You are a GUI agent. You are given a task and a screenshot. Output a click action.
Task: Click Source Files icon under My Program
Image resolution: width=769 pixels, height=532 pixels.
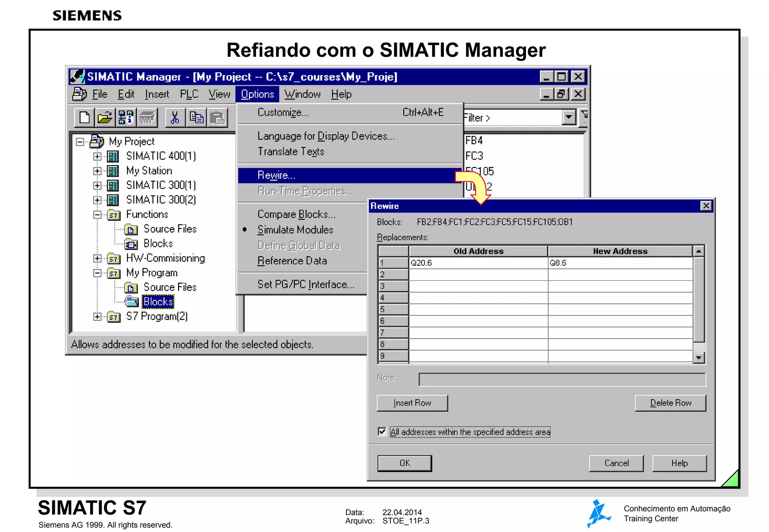coord(131,288)
